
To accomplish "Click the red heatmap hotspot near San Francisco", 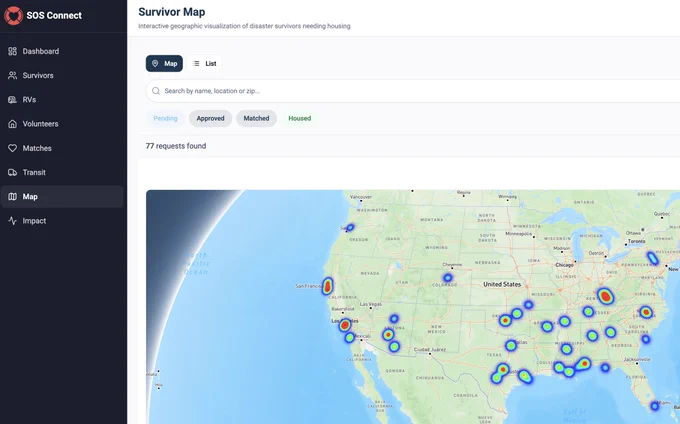I will coord(328,286).
